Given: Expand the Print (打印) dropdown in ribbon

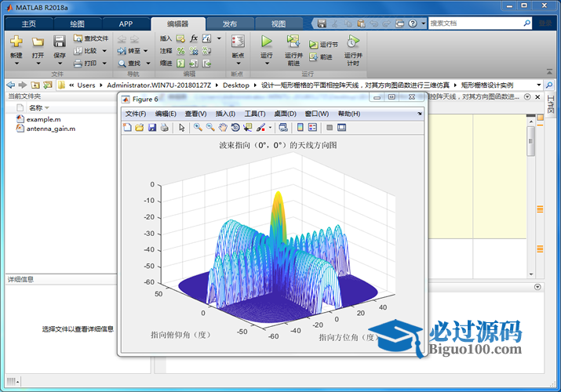Looking at the screenshot, I should (89, 63).
